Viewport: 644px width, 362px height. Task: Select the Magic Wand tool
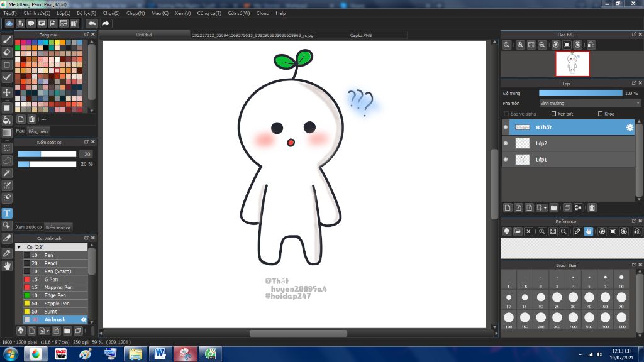pyautogui.click(x=7, y=173)
